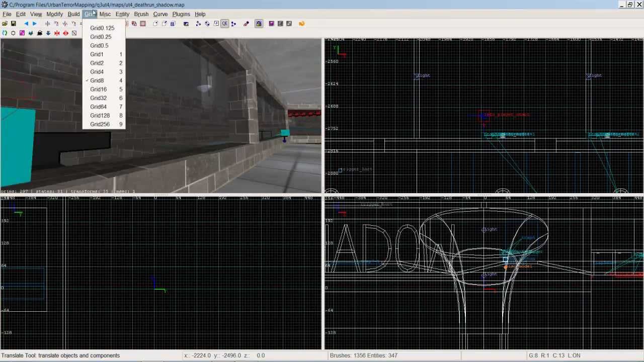Select the checked Grid8 menu entry
The image size is (644, 362).
(104, 80)
